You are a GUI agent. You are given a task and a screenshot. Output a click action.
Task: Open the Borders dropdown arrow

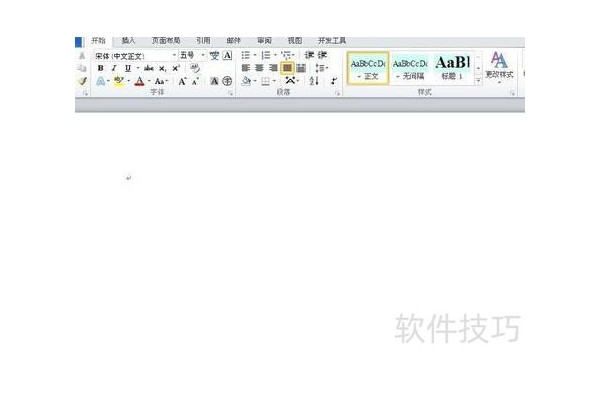click(274, 81)
